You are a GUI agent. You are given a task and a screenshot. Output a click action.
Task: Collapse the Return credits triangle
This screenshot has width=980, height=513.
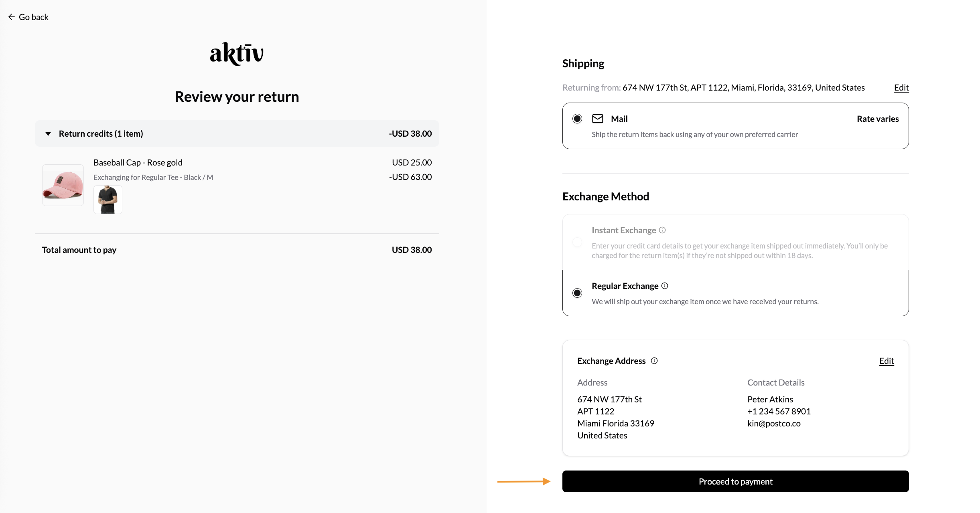[x=48, y=134]
